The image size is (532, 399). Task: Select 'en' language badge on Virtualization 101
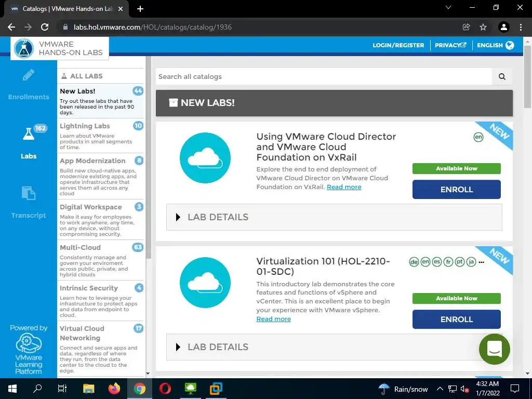click(425, 262)
